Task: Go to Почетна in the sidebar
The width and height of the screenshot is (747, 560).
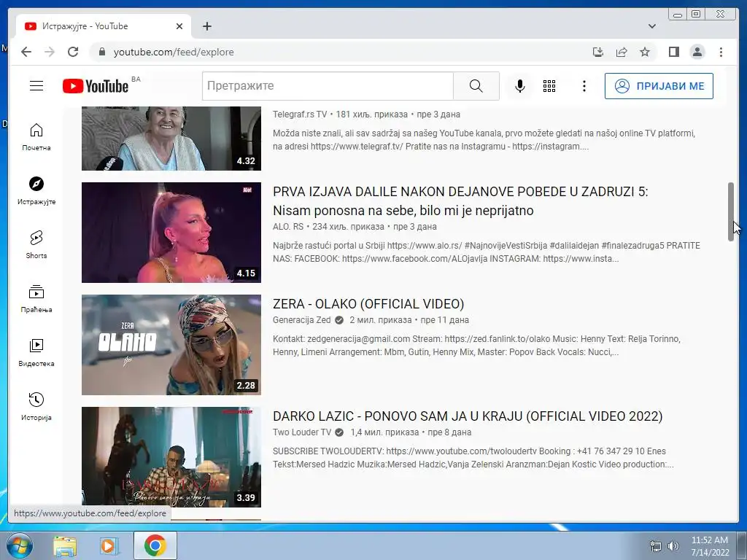Action: click(x=36, y=137)
